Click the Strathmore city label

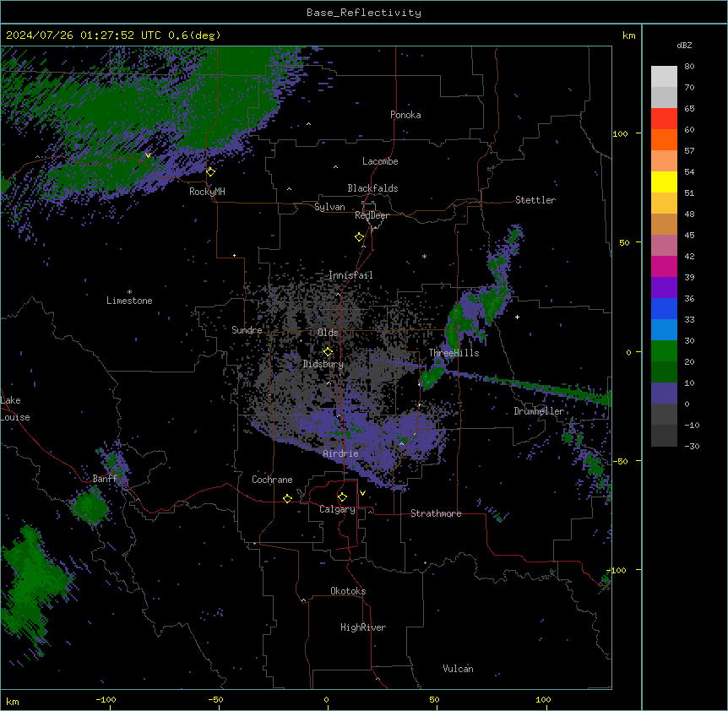436,513
